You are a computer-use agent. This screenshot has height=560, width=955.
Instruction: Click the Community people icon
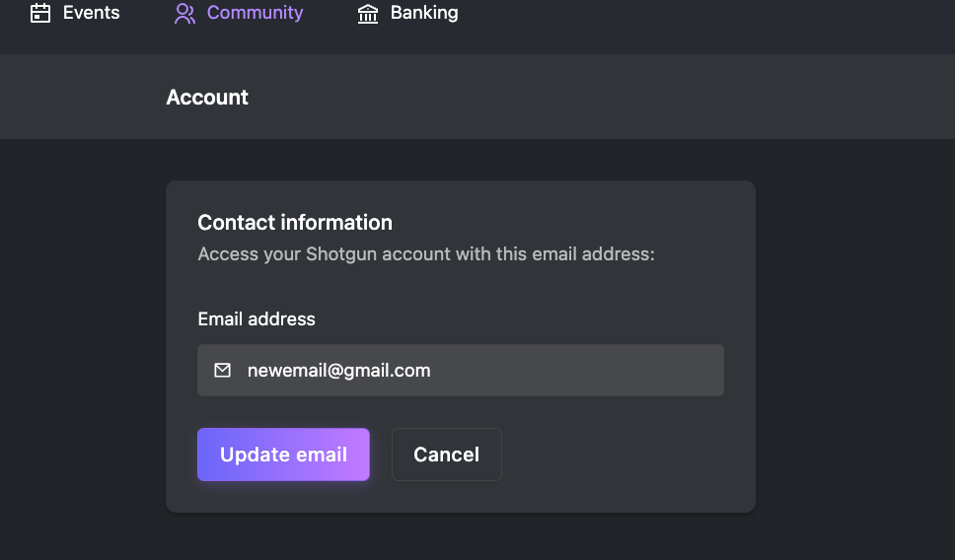184,13
